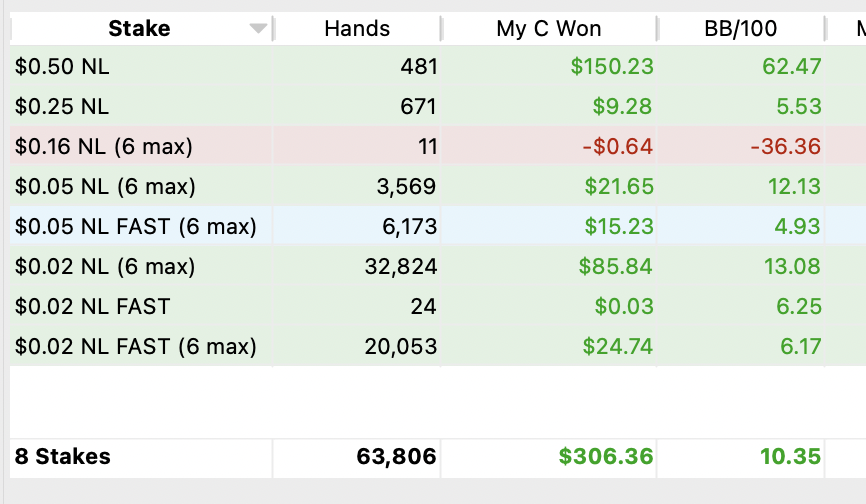The width and height of the screenshot is (866, 504).
Task: Select the $0.05 NL (6 max) row
Action: [438, 186]
